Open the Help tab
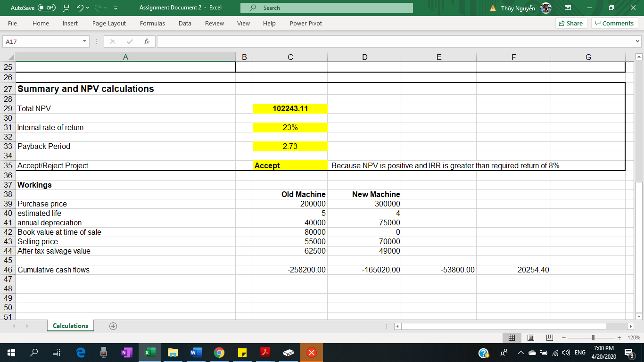 point(269,23)
